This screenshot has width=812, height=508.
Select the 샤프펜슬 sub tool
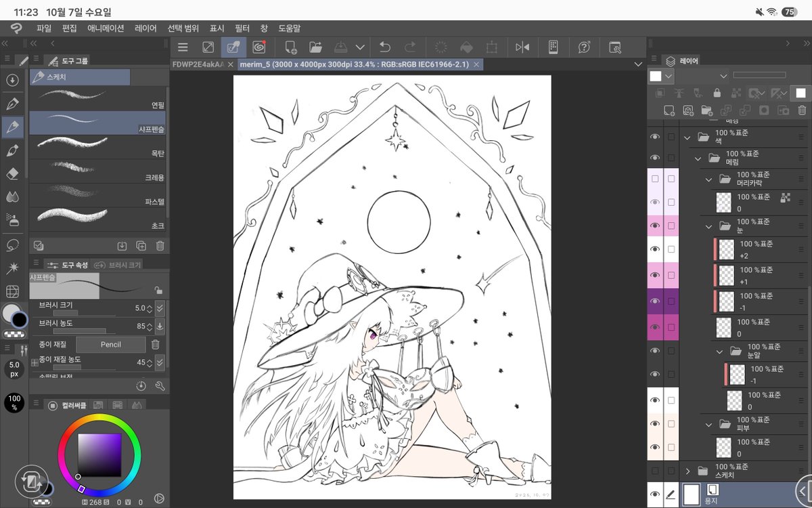pyautogui.click(x=97, y=123)
